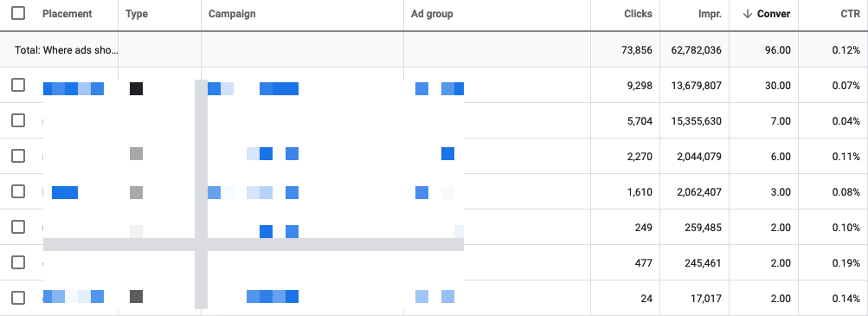Sort table by Impr. column
The image size is (868, 316).
point(710,14)
